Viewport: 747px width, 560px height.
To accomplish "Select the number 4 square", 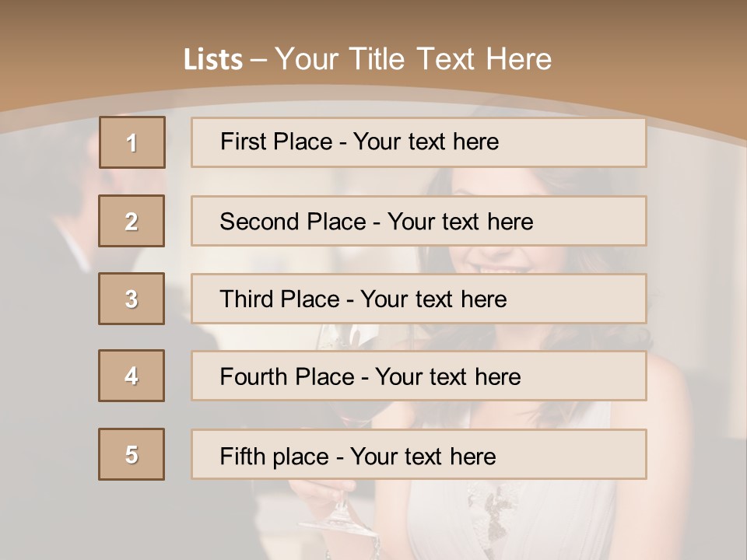I will tap(132, 376).
